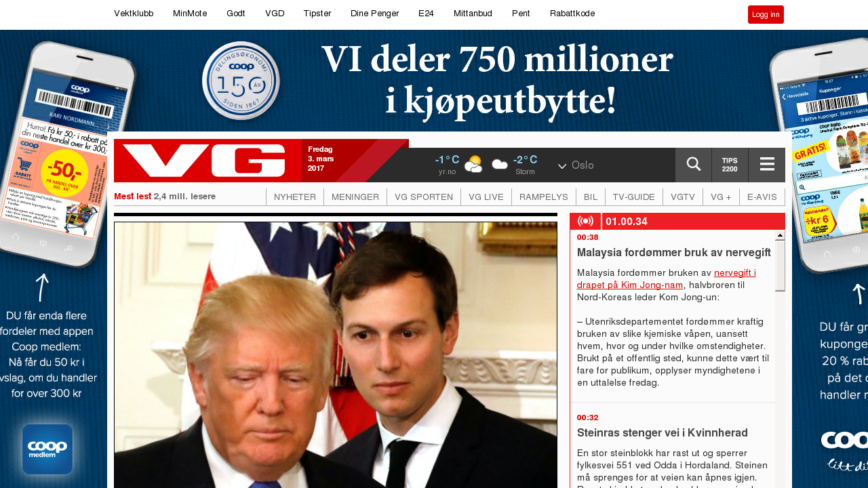Open the nervegift i drapet link
The width and height of the screenshot is (868, 488).
tap(667, 279)
